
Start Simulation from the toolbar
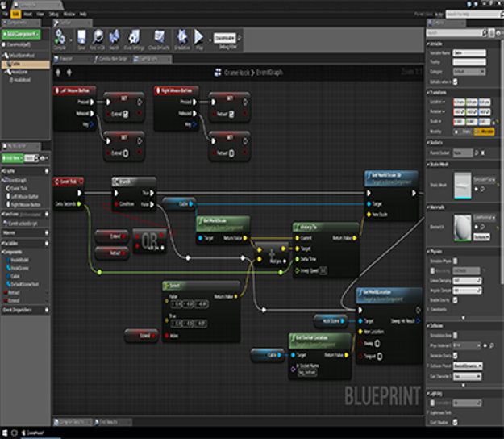click(x=181, y=38)
